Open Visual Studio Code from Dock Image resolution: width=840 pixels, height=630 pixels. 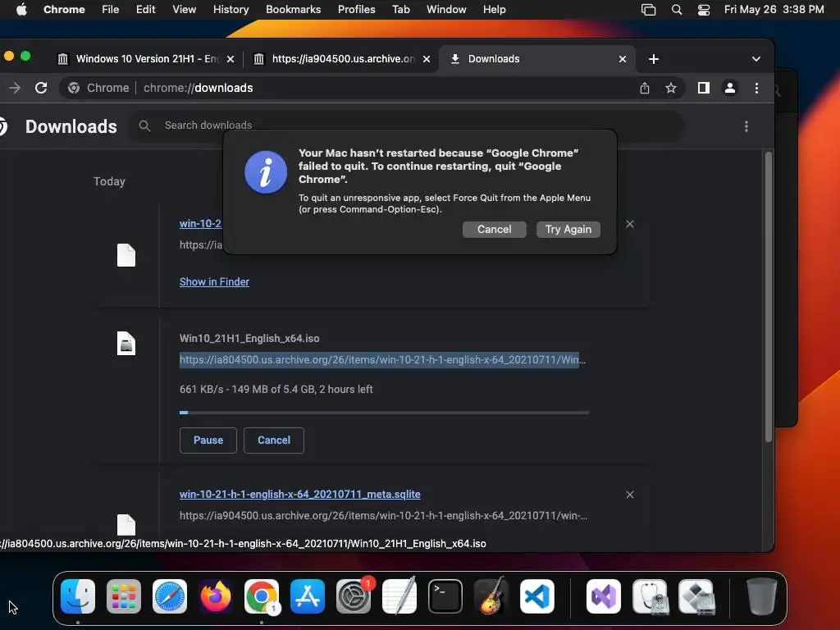[536, 596]
